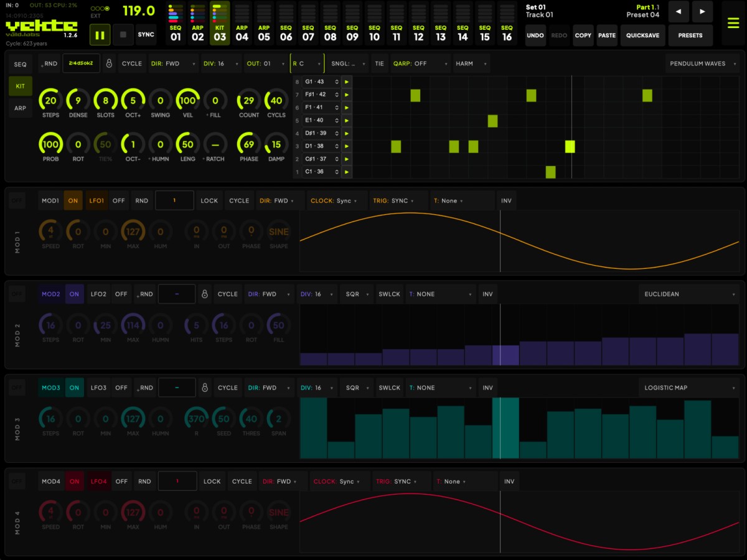The image size is (747, 560).
Task: Open the PRESETS browser
Action: pyautogui.click(x=690, y=35)
